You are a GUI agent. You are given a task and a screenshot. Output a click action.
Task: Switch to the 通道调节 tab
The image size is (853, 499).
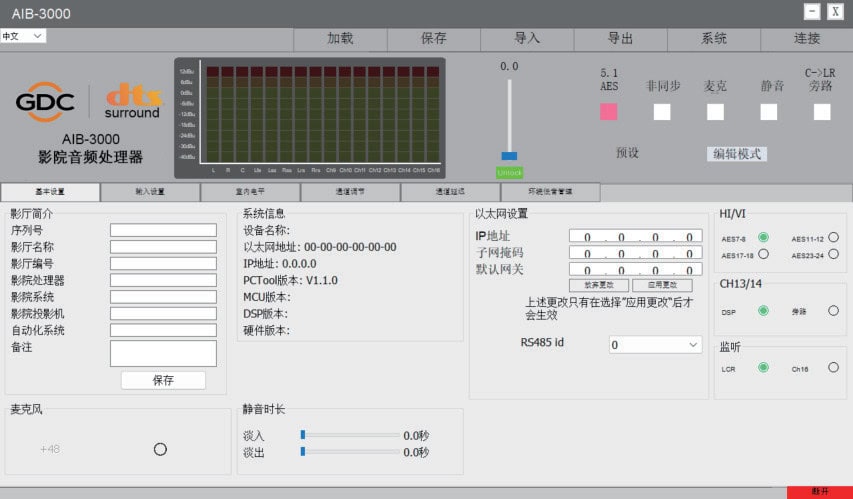[x=350, y=192]
